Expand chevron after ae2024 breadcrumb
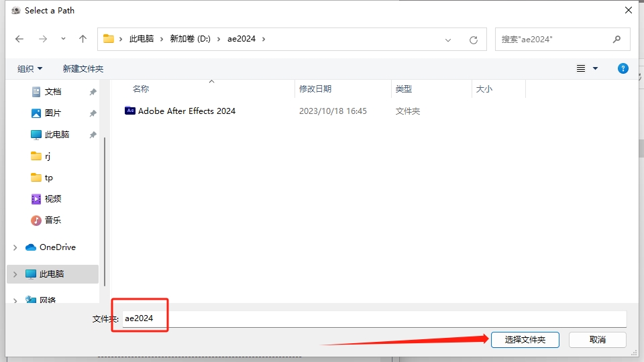The height and width of the screenshot is (362, 644). [264, 39]
